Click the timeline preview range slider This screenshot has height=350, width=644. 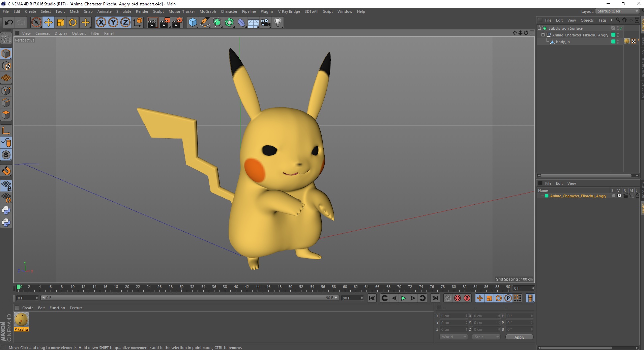click(x=190, y=298)
